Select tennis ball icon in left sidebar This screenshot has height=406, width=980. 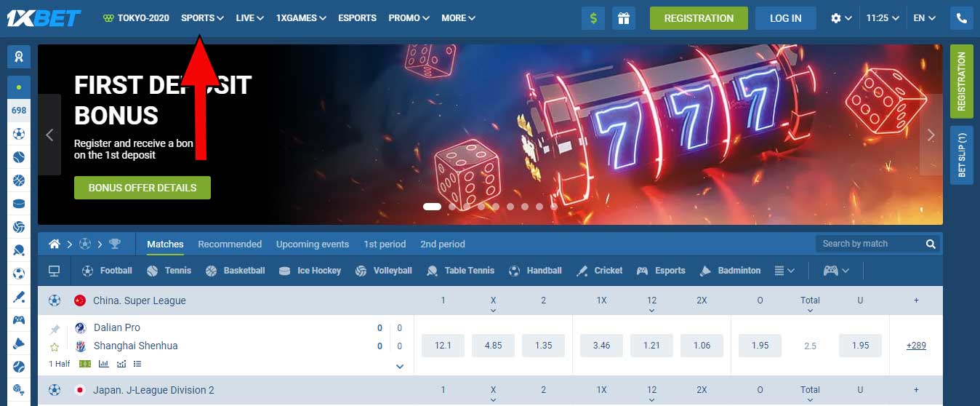[x=18, y=156]
